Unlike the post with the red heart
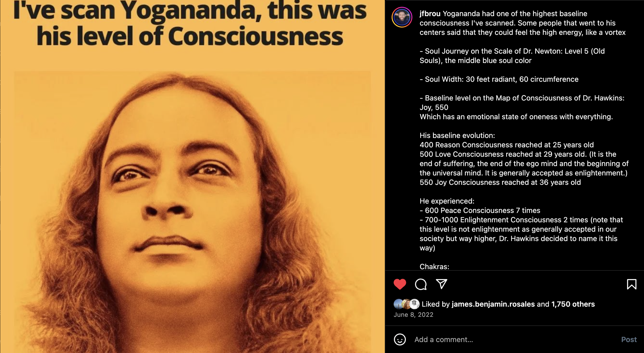The image size is (644, 353). pyautogui.click(x=400, y=284)
